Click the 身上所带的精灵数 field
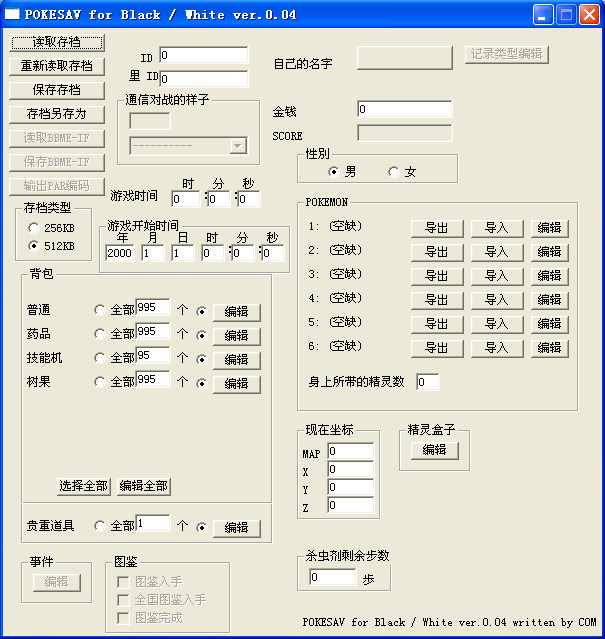Image resolution: width=605 pixels, height=639 pixels. point(427,382)
